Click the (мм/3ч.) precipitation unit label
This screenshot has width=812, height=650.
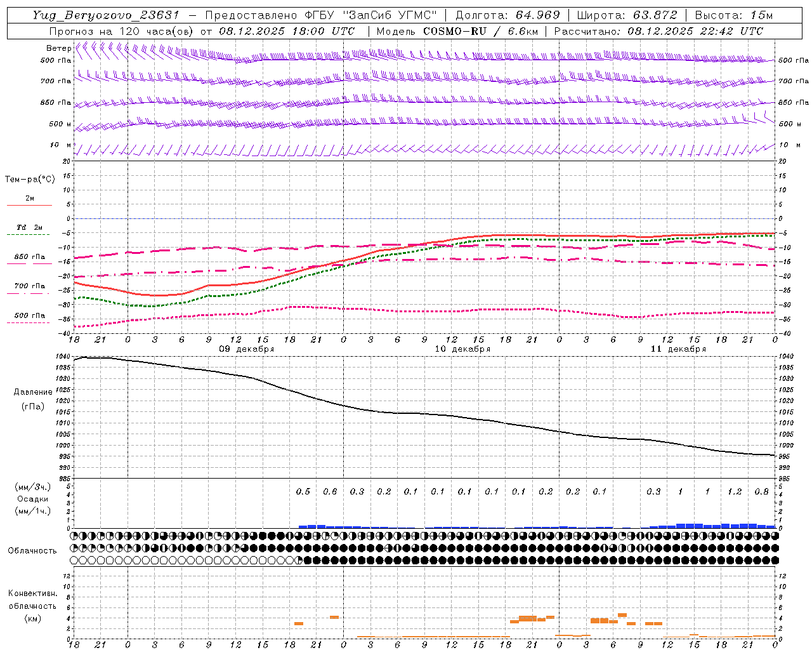pyautogui.click(x=33, y=487)
